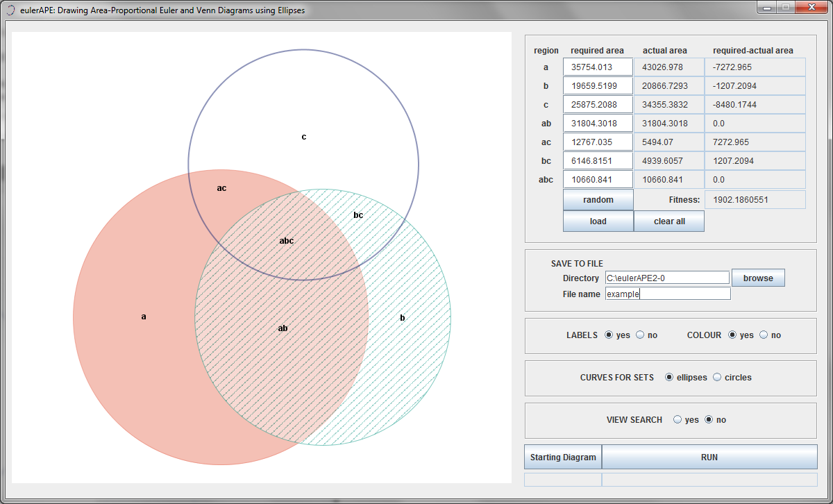Click the 'required-actual area' column header

pos(753,51)
